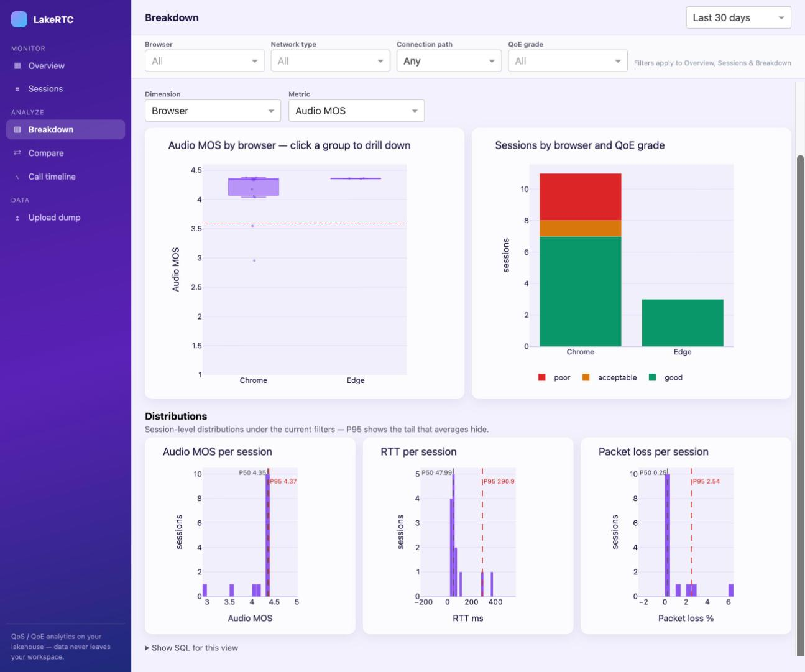Click the Breakdown page heading
Screen dimensions: 805x672
pos(172,17)
